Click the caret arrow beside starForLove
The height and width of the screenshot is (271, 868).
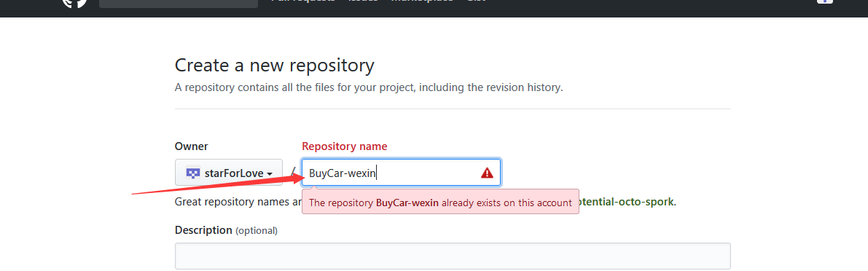[x=270, y=174]
